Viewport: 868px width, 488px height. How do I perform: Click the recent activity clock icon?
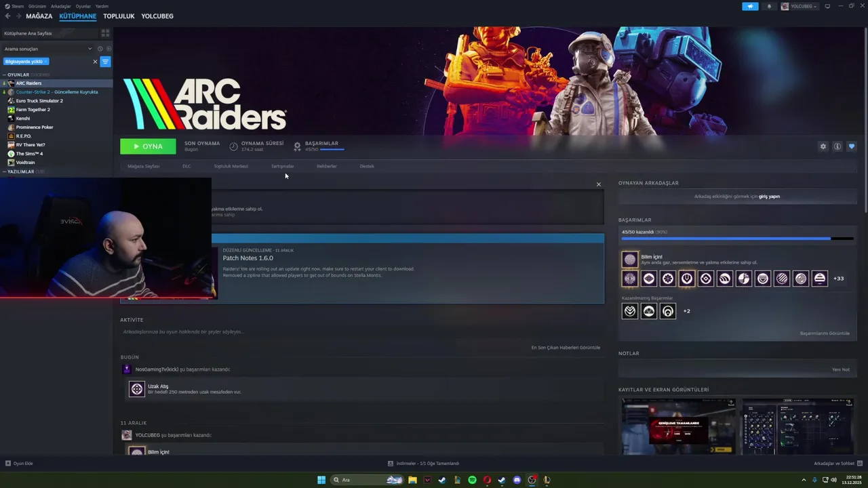pyautogui.click(x=100, y=49)
